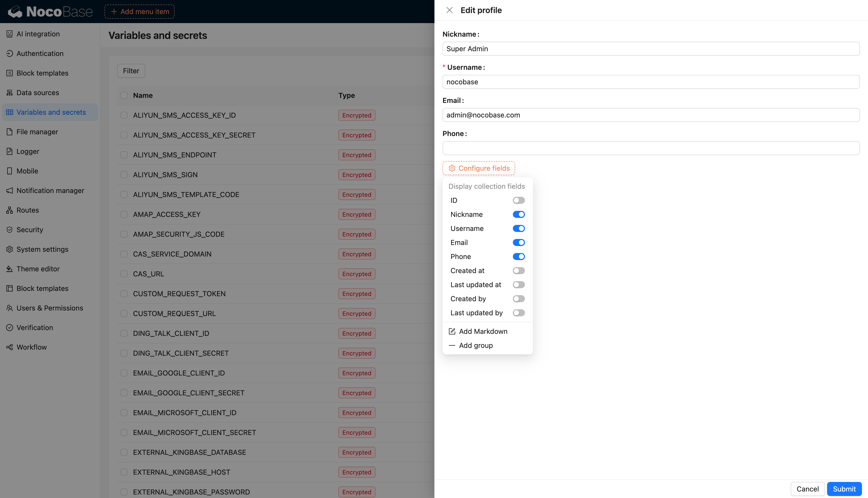The height and width of the screenshot is (498, 868).
Task: Click the Variables and secrets table icon
Action: coord(10,112)
